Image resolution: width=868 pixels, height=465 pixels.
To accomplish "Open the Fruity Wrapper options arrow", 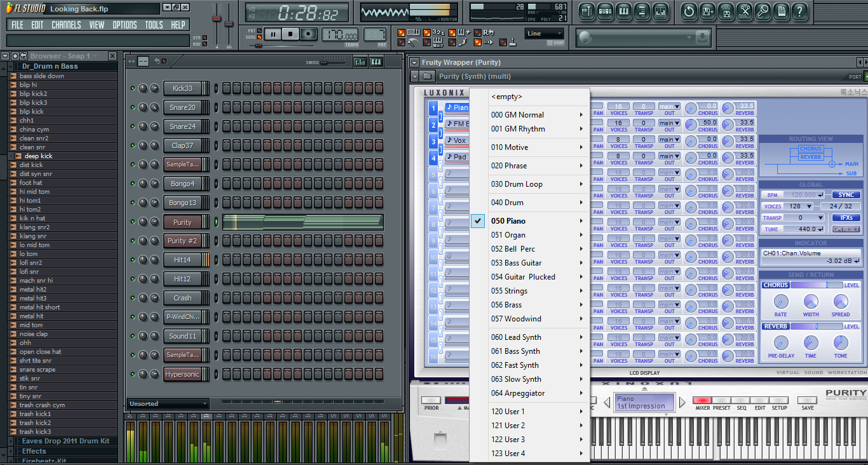I will tap(414, 62).
